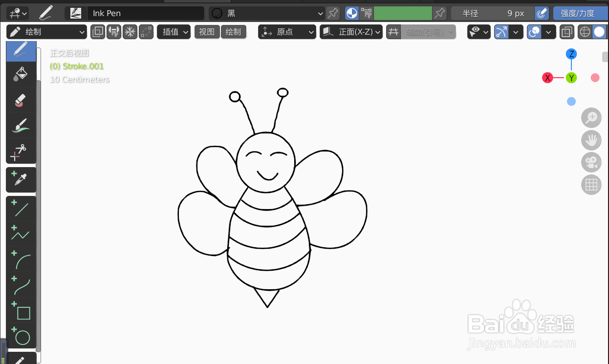Open the 绘制 mode dropdown
This screenshot has height=364, width=609.
tap(47, 32)
